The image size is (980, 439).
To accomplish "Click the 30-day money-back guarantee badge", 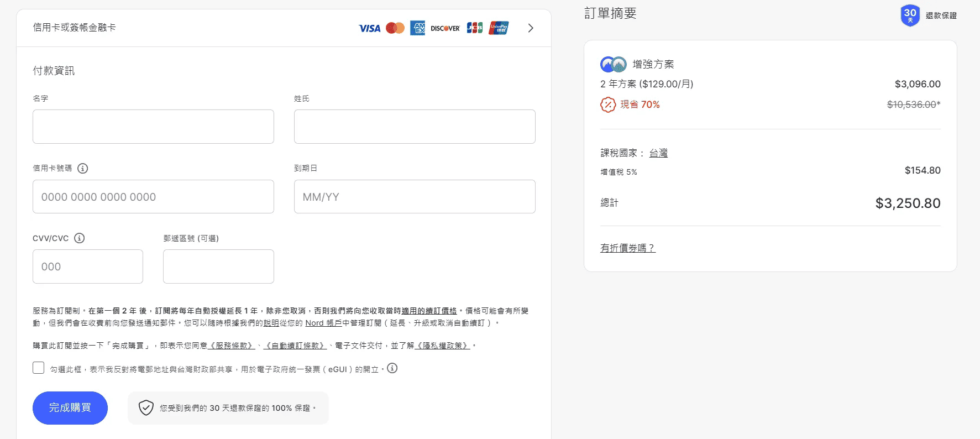I will tap(910, 15).
